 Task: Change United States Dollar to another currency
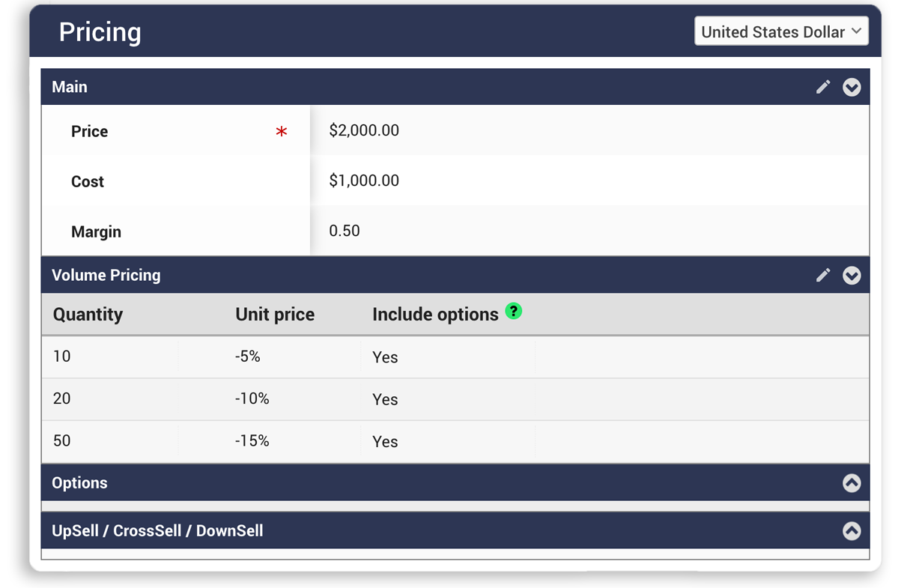pyautogui.click(x=781, y=31)
